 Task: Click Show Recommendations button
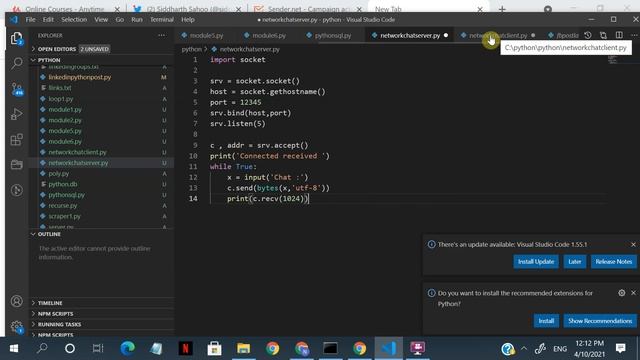click(x=600, y=321)
